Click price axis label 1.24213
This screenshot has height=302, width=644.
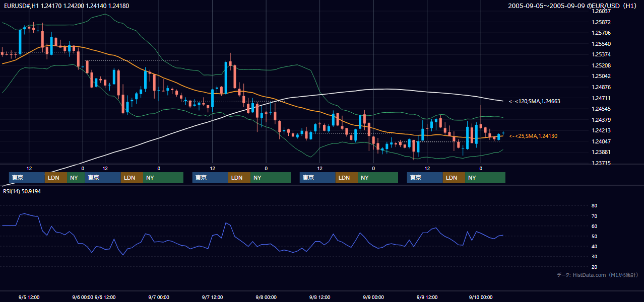click(601, 130)
